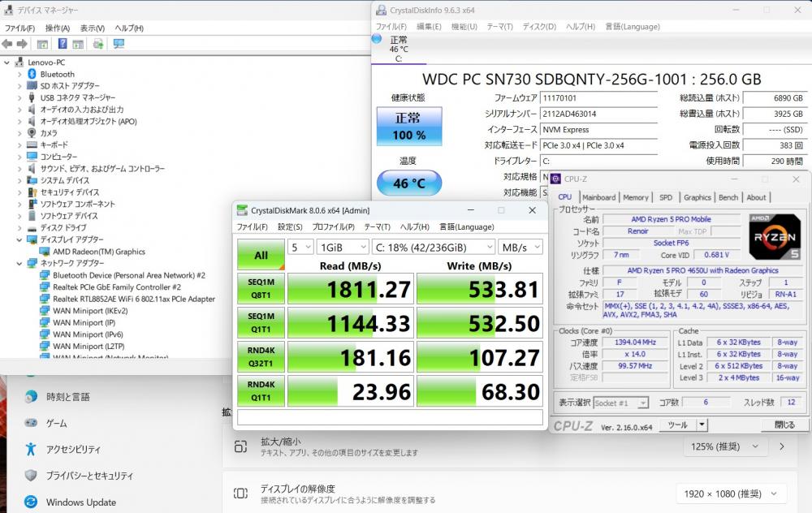Image resolution: width=812 pixels, height=513 pixels.
Task: Expand the キーボード tree node
Action: click(x=19, y=145)
